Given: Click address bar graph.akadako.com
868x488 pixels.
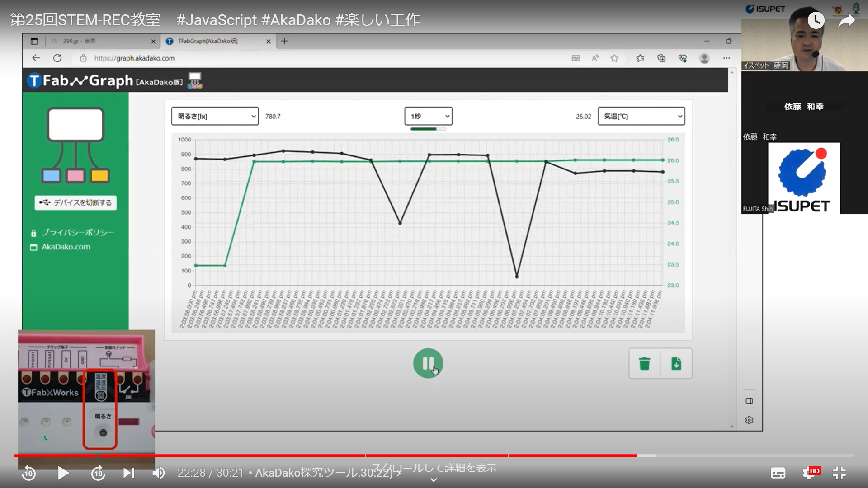Looking at the screenshot, I should (134, 58).
